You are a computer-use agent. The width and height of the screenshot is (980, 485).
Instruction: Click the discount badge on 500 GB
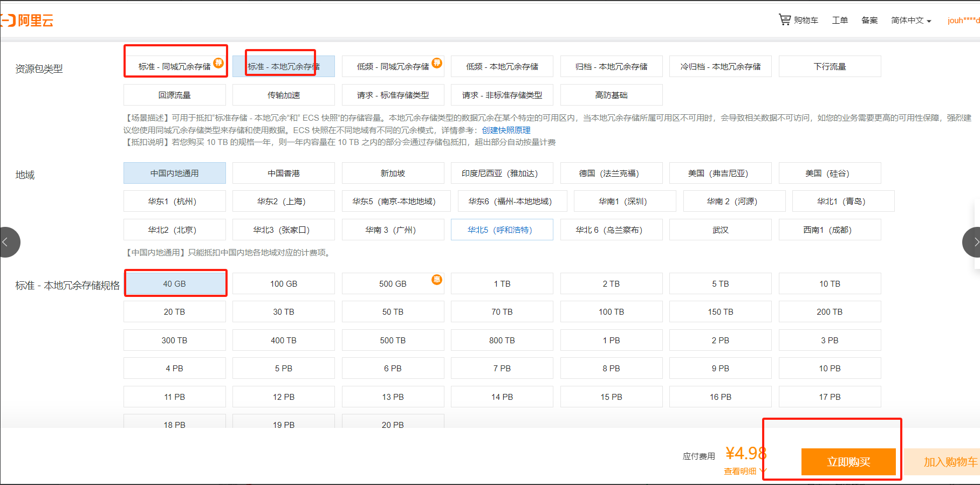[x=436, y=279]
